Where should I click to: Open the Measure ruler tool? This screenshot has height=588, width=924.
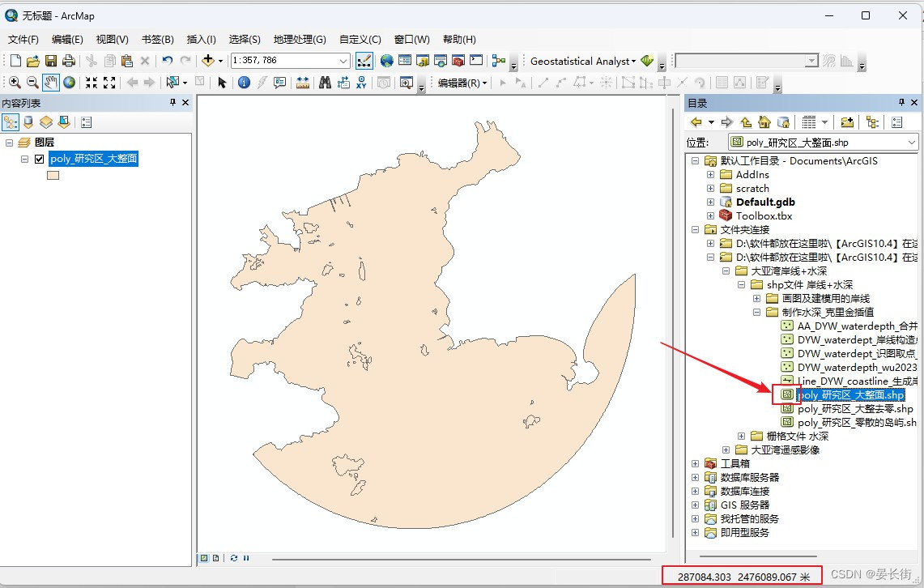(303, 83)
